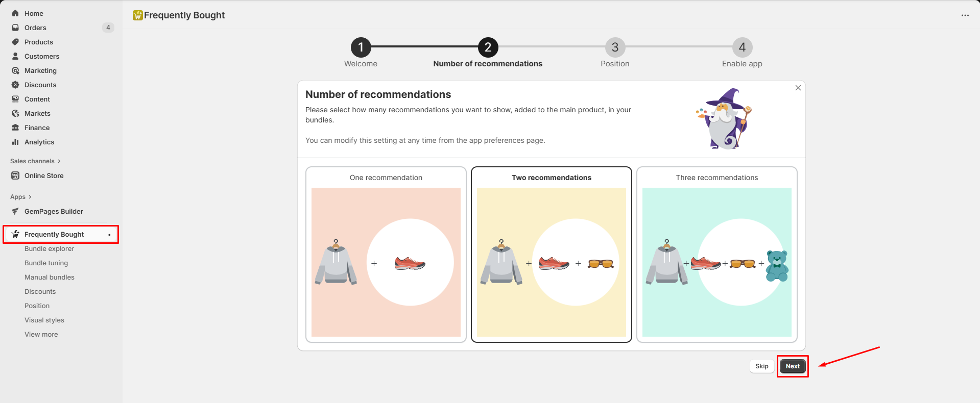The height and width of the screenshot is (403, 980).
Task: Open Visual styles submenu item
Action: (44, 320)
